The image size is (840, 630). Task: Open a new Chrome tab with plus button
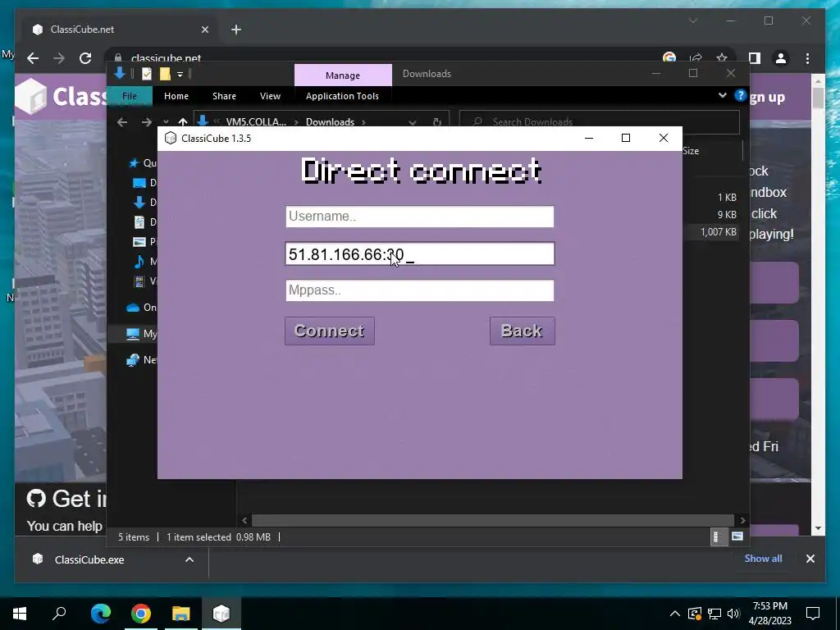point(236,30)
